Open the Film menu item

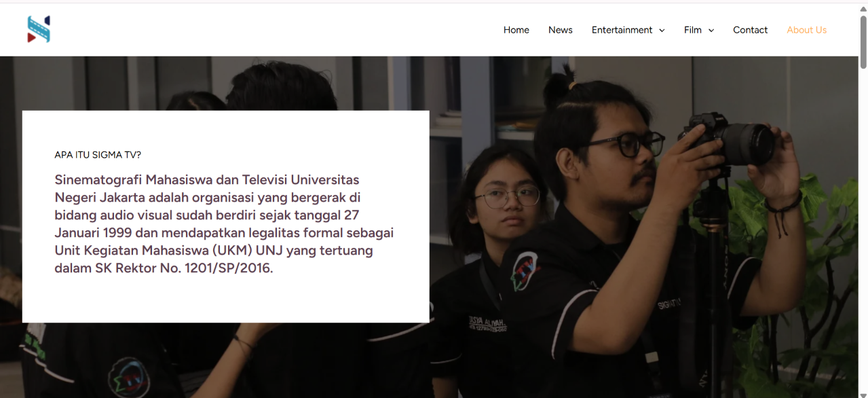tap(692, 30)
